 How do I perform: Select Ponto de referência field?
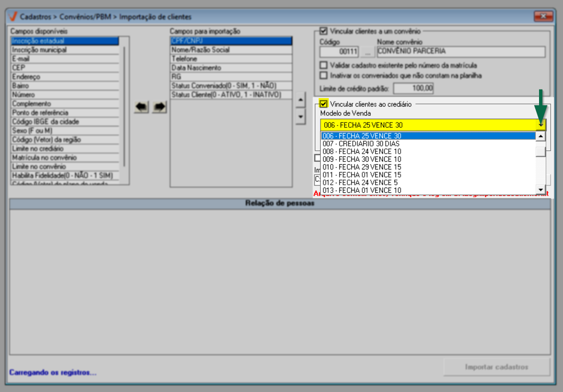tap(65, 112)
